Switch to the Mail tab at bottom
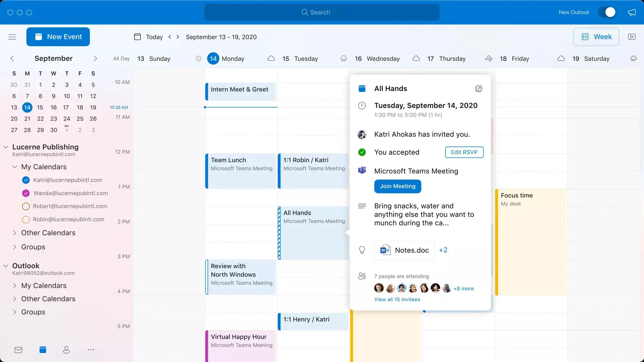This screenshot has width=644, height=362. pyautogui.click(x=18, y=349)
